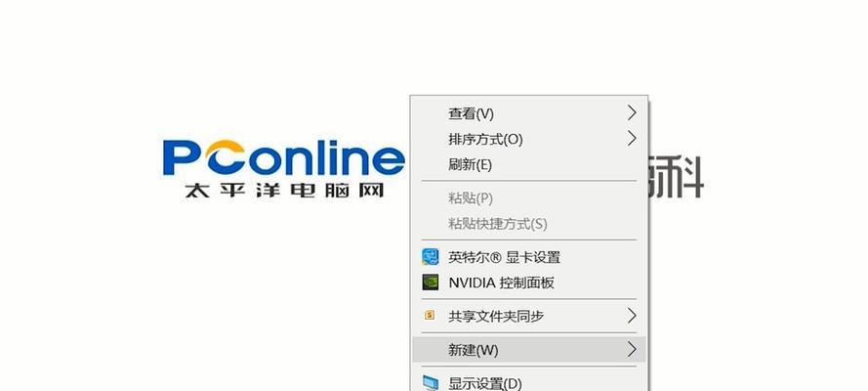Screen dimensions: 868x391
Task: Select the greyed-out 粘贴(P) entry
Action: (x=528, y=197)
